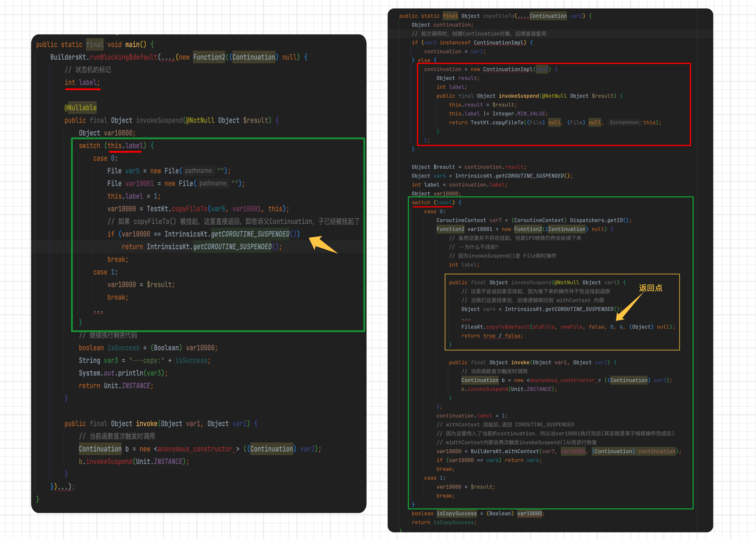756x539 pixels.
Task: Click anonymous constructor text in left panel
Action: [195, 449]
